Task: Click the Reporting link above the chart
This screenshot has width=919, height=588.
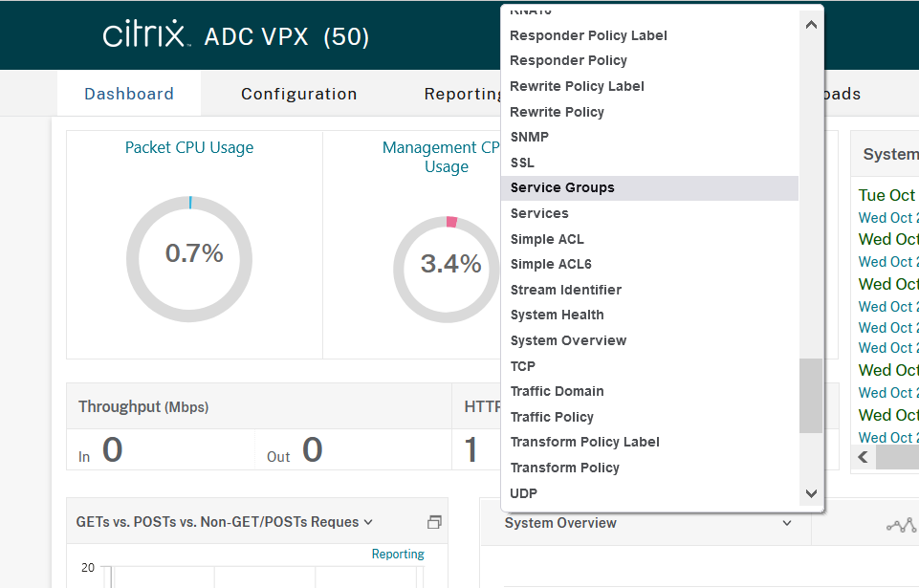Action: point(398,554)
